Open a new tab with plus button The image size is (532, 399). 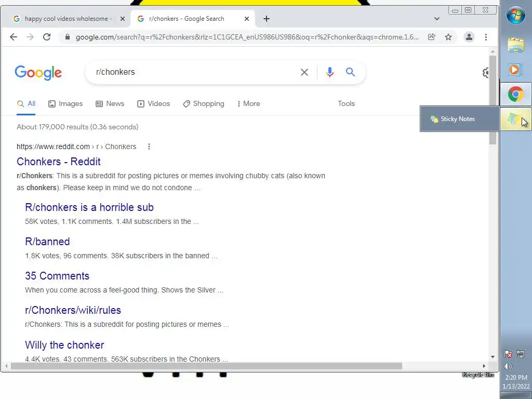click(267, 19)
